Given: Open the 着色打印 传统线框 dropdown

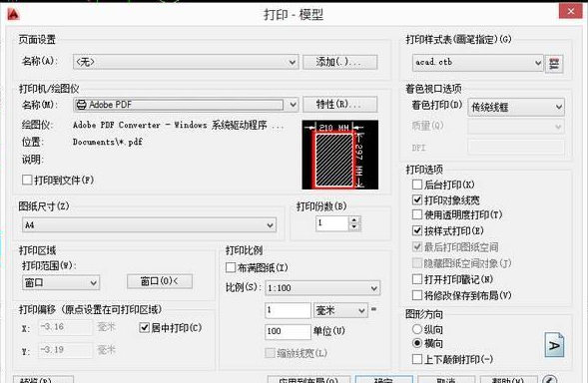Looking at the screenshot, I should coord(516,107).
